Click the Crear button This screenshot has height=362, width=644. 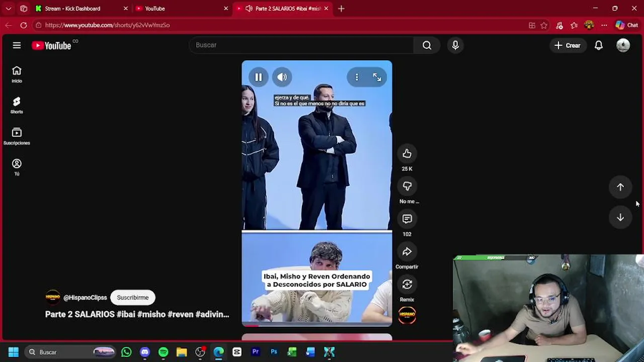pos(568,45)
